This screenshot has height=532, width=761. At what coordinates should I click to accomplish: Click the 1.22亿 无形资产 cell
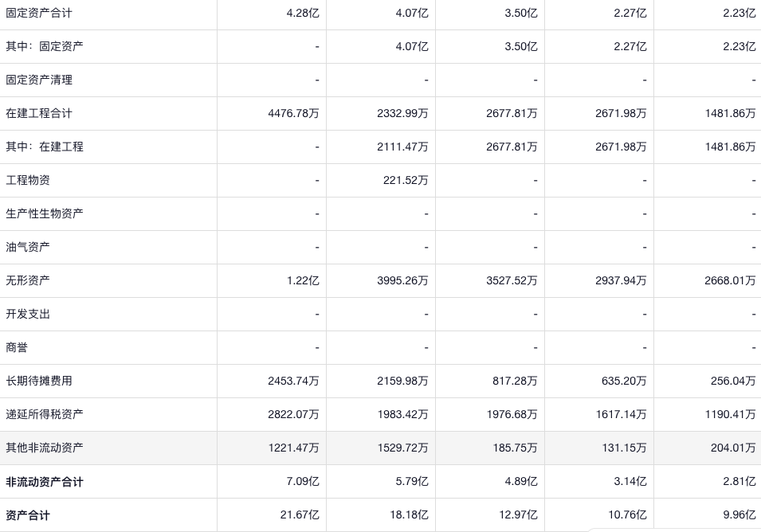(303, 280)
